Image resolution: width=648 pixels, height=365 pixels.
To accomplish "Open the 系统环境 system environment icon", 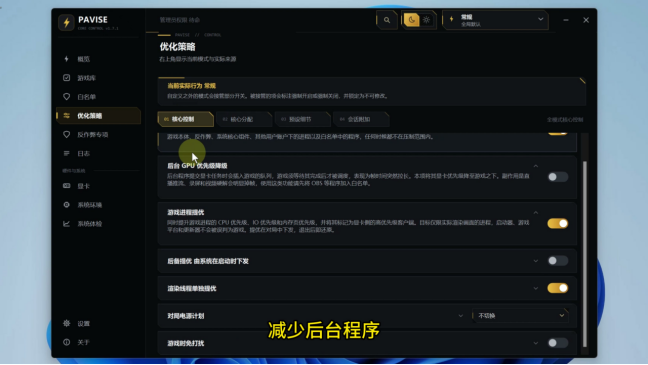I will click(x=67, y=205).
